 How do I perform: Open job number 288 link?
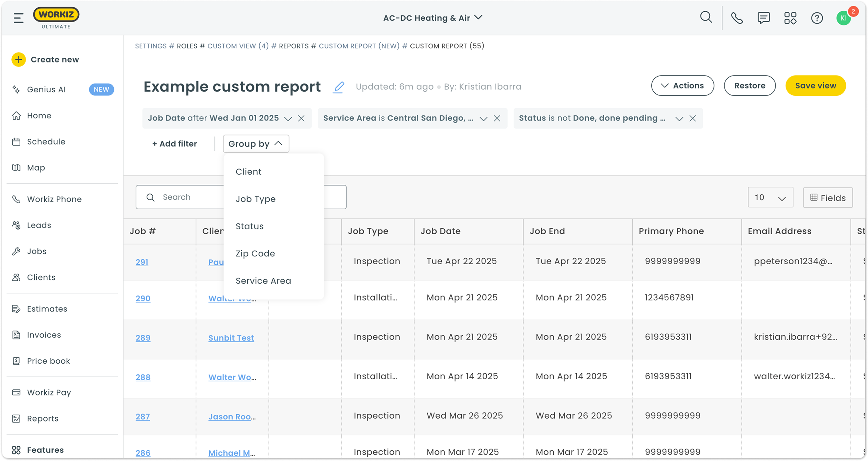pos(143,377)
